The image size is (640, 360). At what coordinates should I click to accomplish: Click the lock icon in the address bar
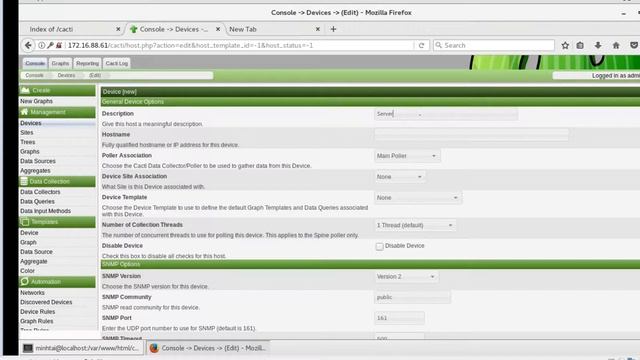tap(59, 45)
